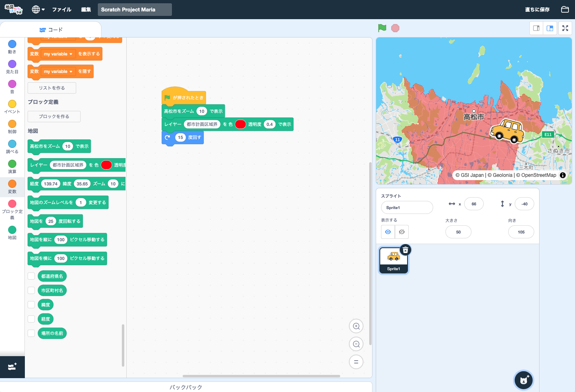Select the 地図 block category
575x392 pixels.
click(12, 233)
